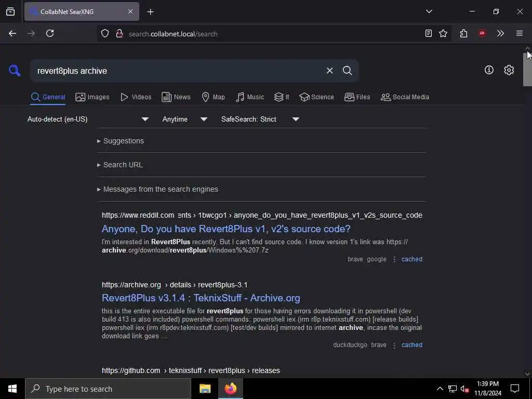Click the search query input field

tap(178, 71)
